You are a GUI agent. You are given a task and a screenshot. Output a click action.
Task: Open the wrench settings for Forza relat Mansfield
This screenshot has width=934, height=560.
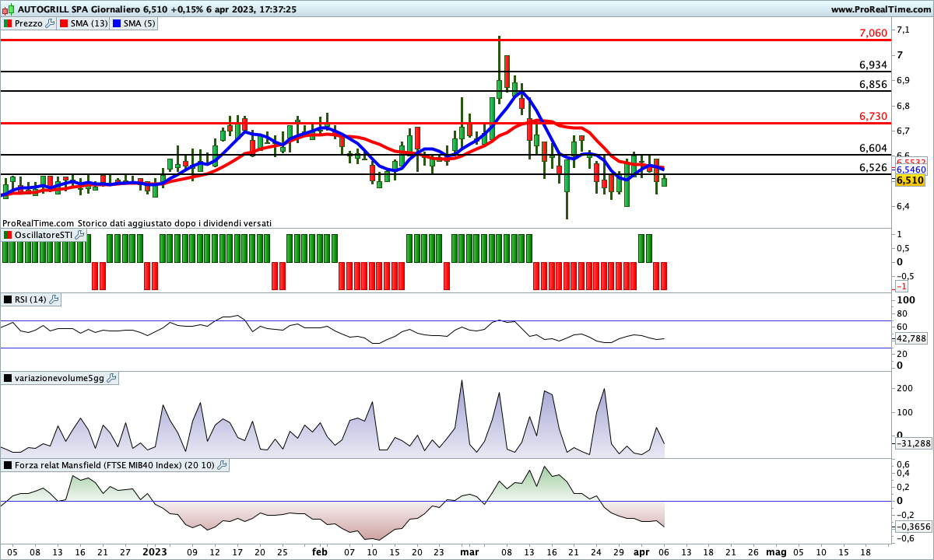[223, 465]
